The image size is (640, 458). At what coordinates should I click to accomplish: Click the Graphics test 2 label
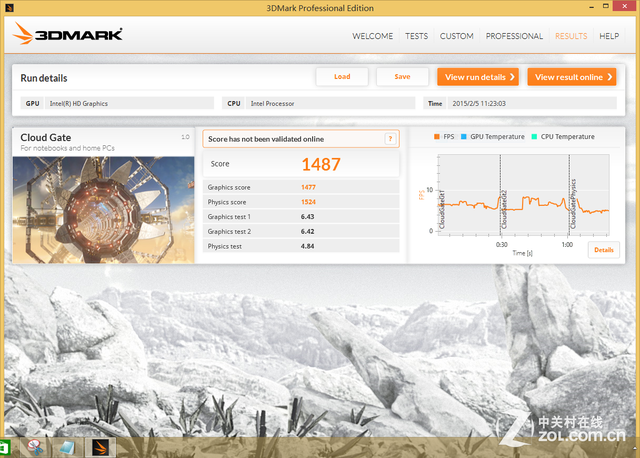click(229, 231)
